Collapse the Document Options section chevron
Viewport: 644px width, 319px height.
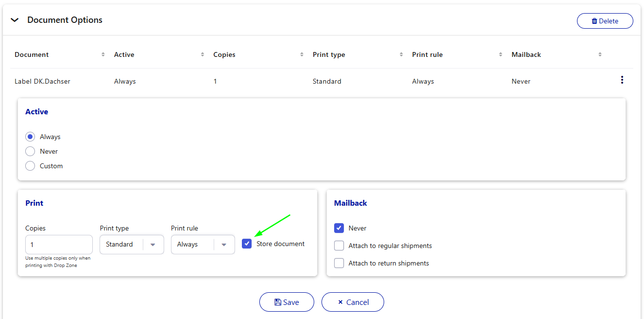pyautogui.click(x=15, y=20)
